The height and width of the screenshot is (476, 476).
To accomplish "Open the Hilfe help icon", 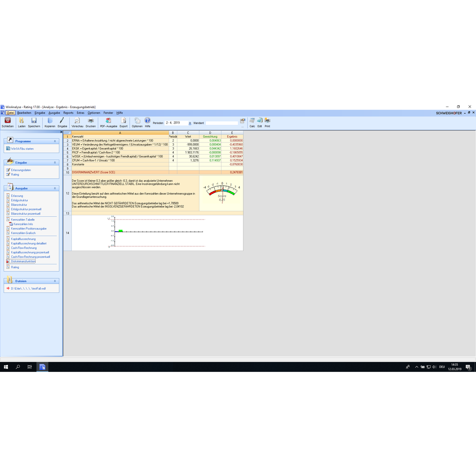I will click(x=147, y=120).
